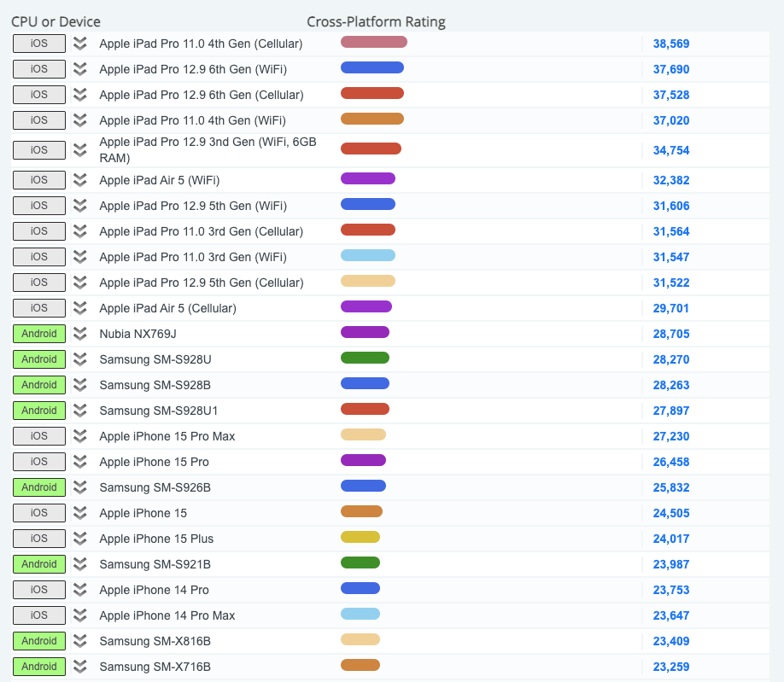Screen dimensions: 784x682
Task: Select Apple iPad Pro 11.0 3rd Gen (Cellular) name
Action: pos(201,231)
